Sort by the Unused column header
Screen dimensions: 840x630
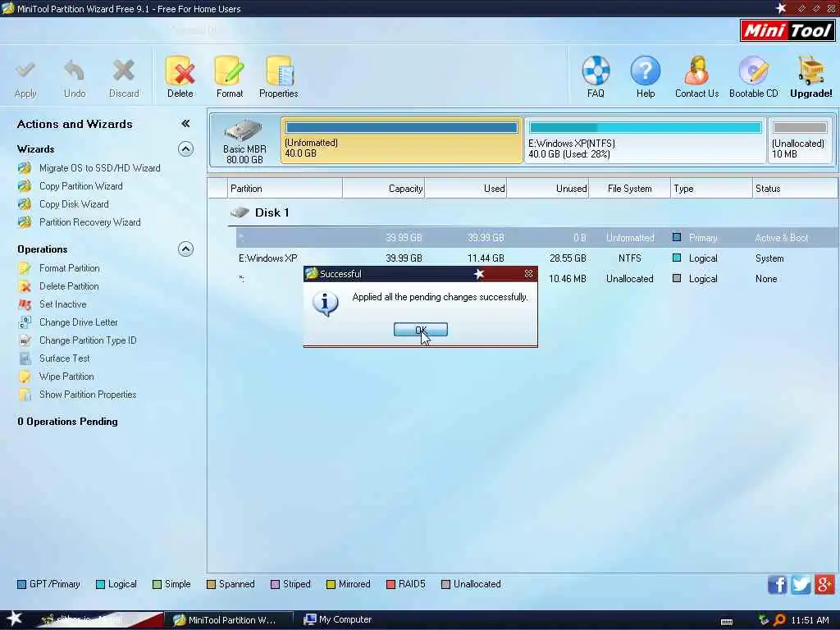(547, 189)
